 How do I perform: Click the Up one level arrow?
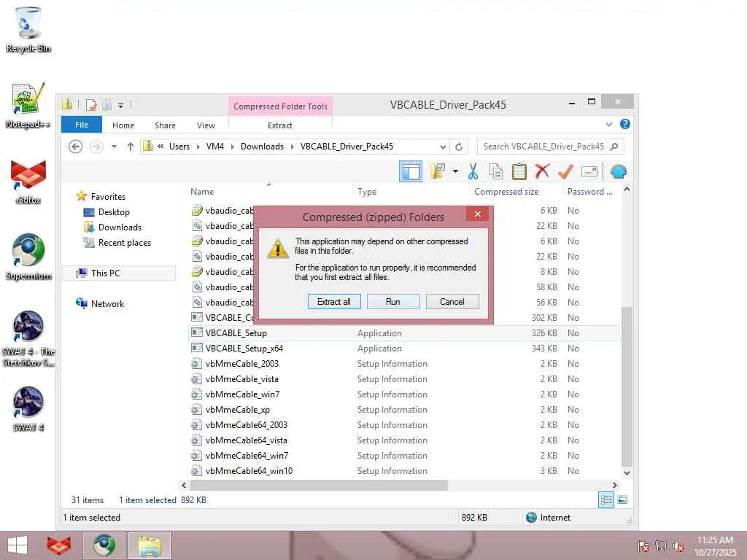point(130,147)
